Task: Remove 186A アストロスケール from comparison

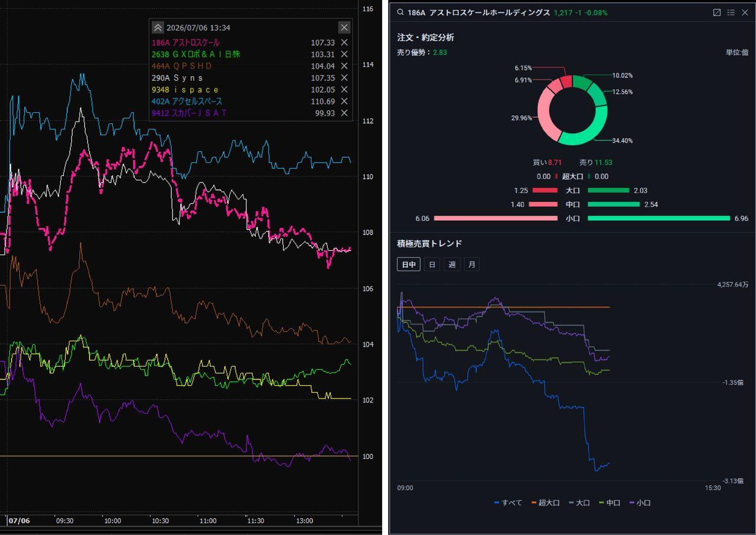Action: 344,43
